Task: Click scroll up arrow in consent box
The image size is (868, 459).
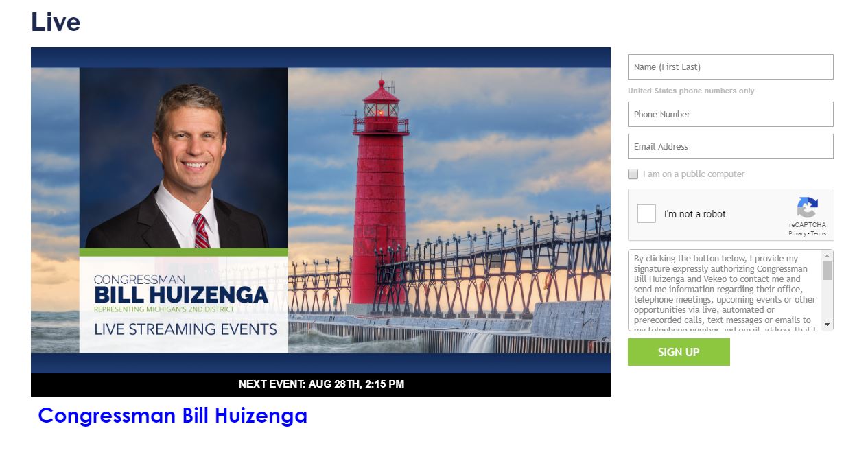Action: click(827, 256)
